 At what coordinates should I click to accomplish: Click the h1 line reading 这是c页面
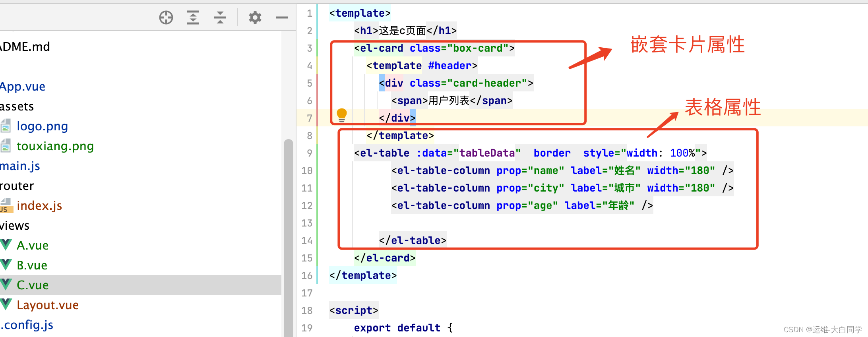405,31
